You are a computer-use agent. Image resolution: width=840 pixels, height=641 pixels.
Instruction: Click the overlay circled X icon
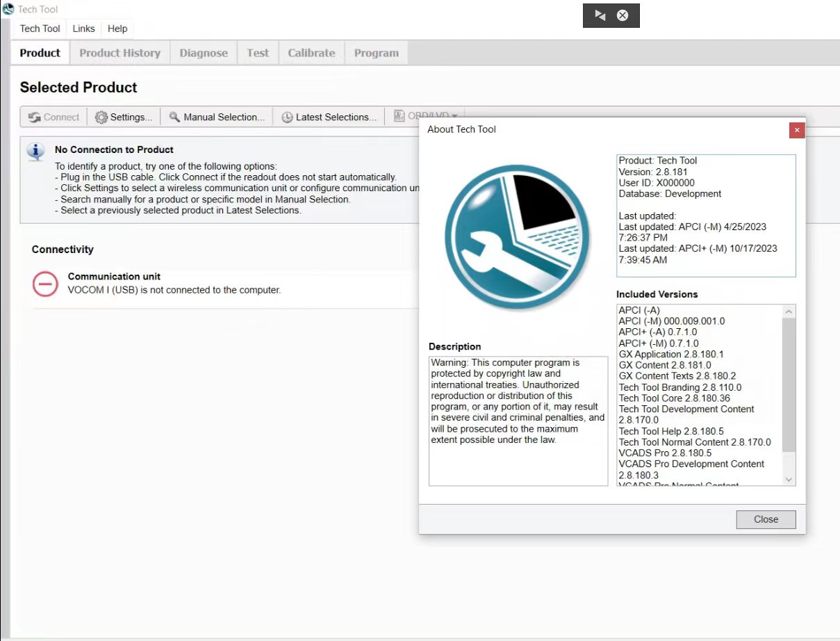623,15
